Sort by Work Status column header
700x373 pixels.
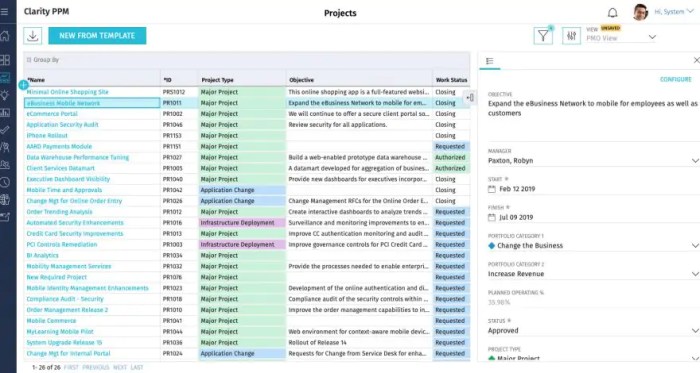tap(451, 80)
